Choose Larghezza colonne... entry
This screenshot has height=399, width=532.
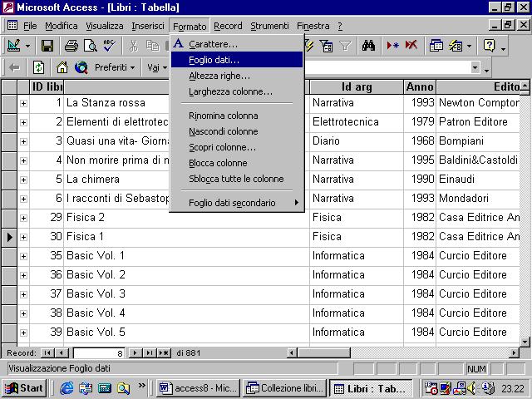coord(237,91)
